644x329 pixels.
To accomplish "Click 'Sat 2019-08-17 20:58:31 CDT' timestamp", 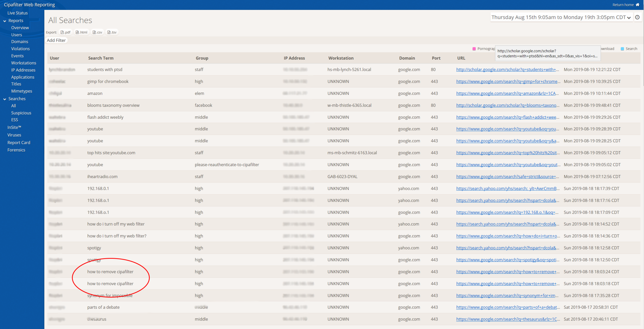I will 591,307.
